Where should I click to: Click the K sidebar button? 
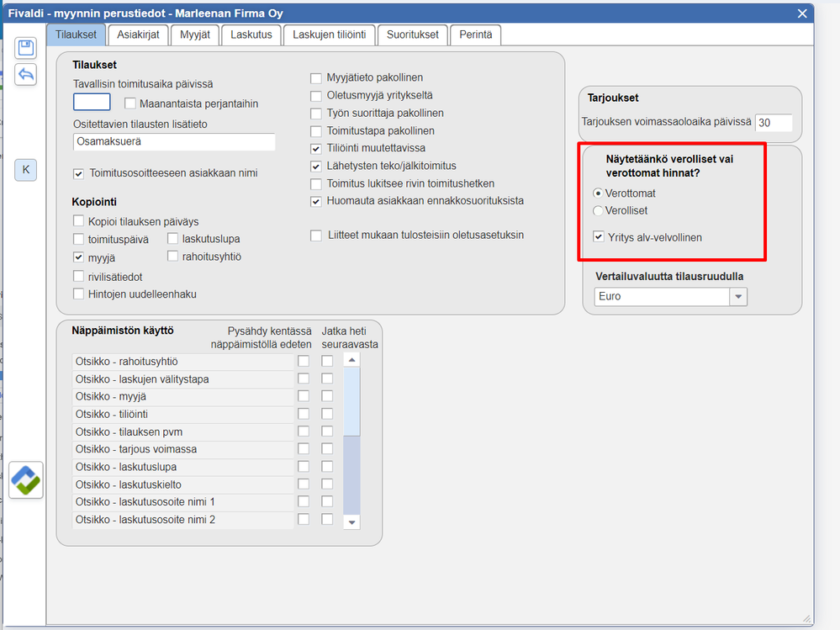(26, 170)
